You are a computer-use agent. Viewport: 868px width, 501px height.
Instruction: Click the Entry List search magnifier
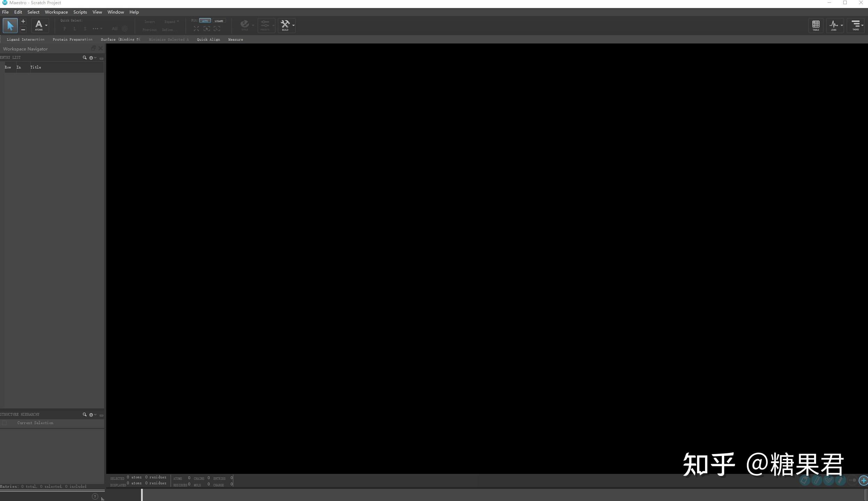click(x=85, y=58)
